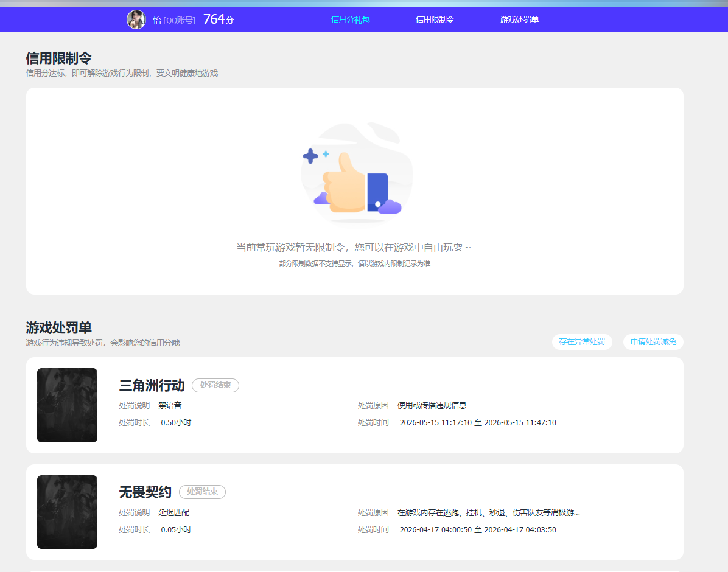This screenshot has width=728, height=572.
Task: Select the 0.50小时 penalty duration
Action: [x=176, y=422]
